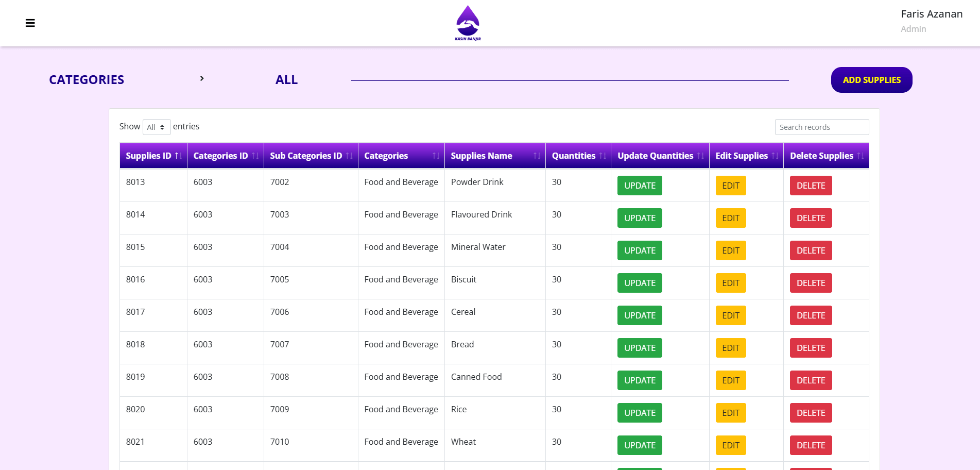Sort the Quantities column arrows
Viewport: 980px width, 470px height.
coord(603,156)
